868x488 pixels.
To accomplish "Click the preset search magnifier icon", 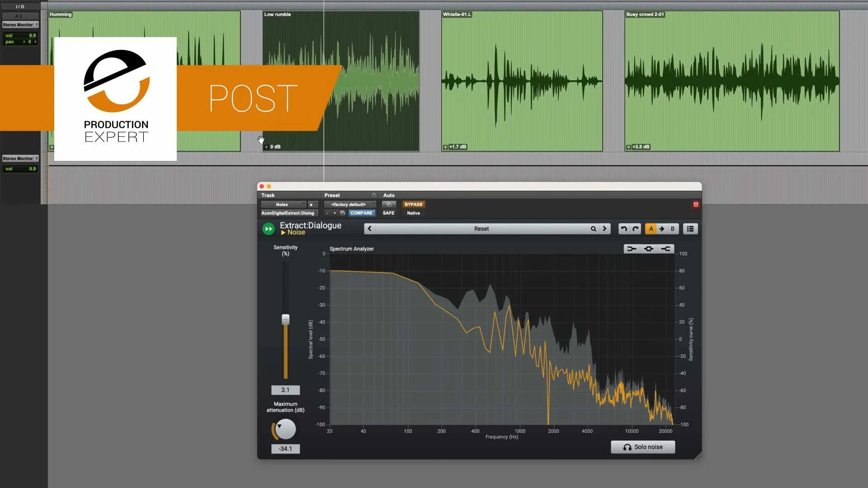I will coord(593,229).
